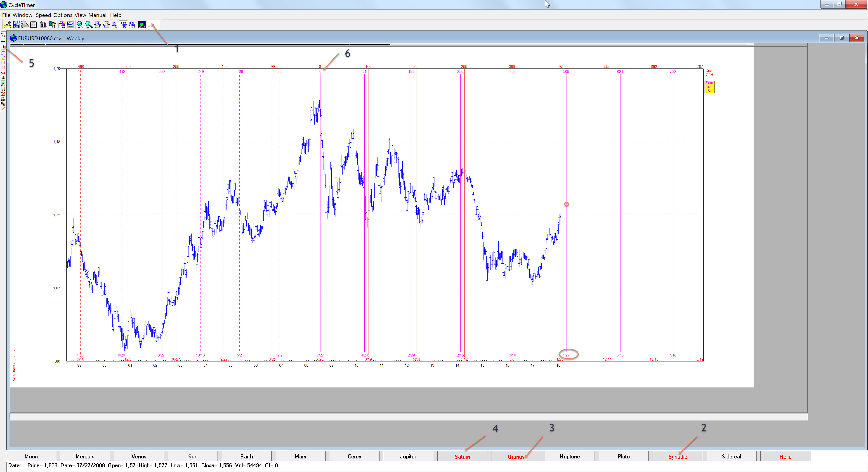Image resolution: width=868 pixels, height=472 pixels.
Task: Select the Gann tool in left toolbar
Action: click(3, 98)
